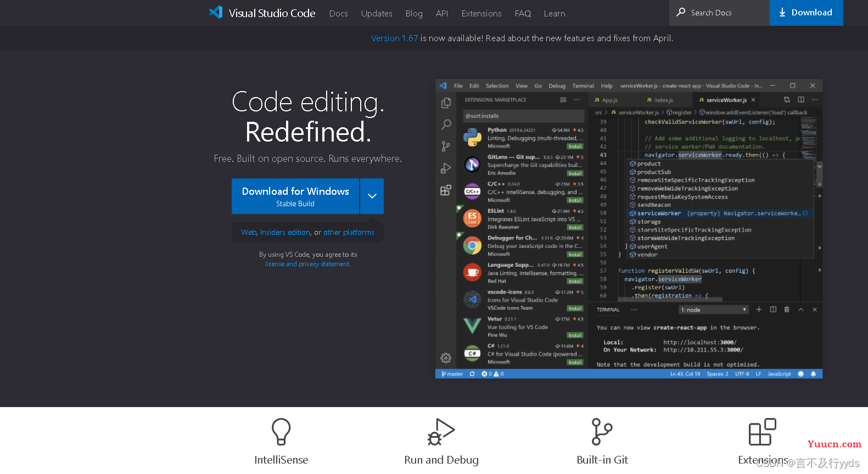Go to Blog in the top navigation
The image size is (868, 474).
[414, 13]
